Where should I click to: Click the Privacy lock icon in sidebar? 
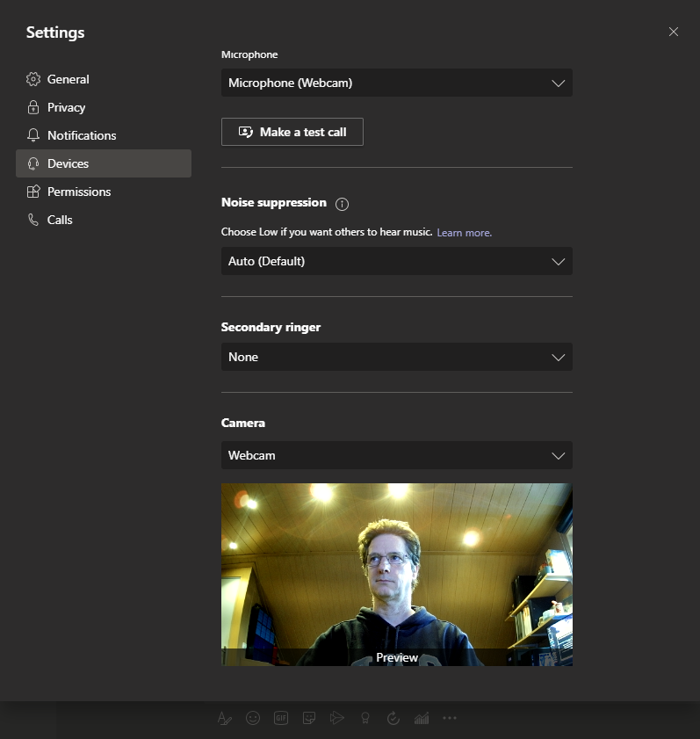[33, 107]
